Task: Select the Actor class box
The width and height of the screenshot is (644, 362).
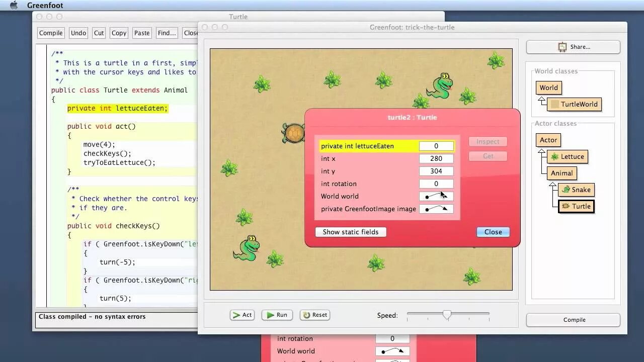Action: tap(548, 140)
